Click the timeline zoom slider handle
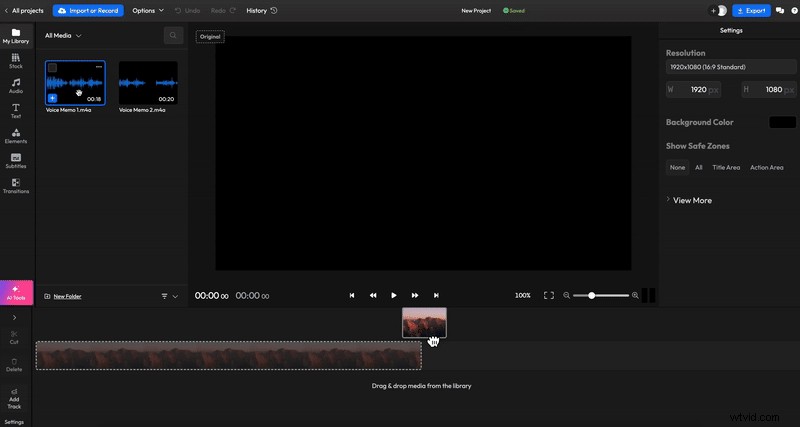Image resolution: width=800 pixels, height=427 pixels. pyautogui.click(x=592, y=295)
